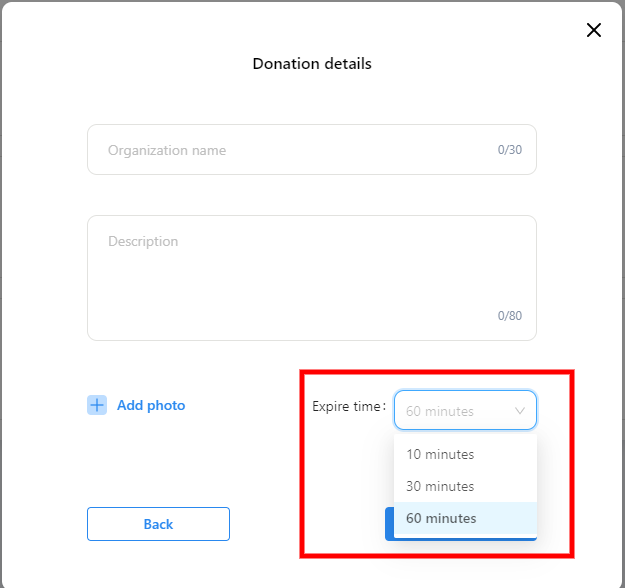Click the blue button behind the dropdown
Image resolution: width=625 pixels, height=588 pixels.
coord(389,523)
